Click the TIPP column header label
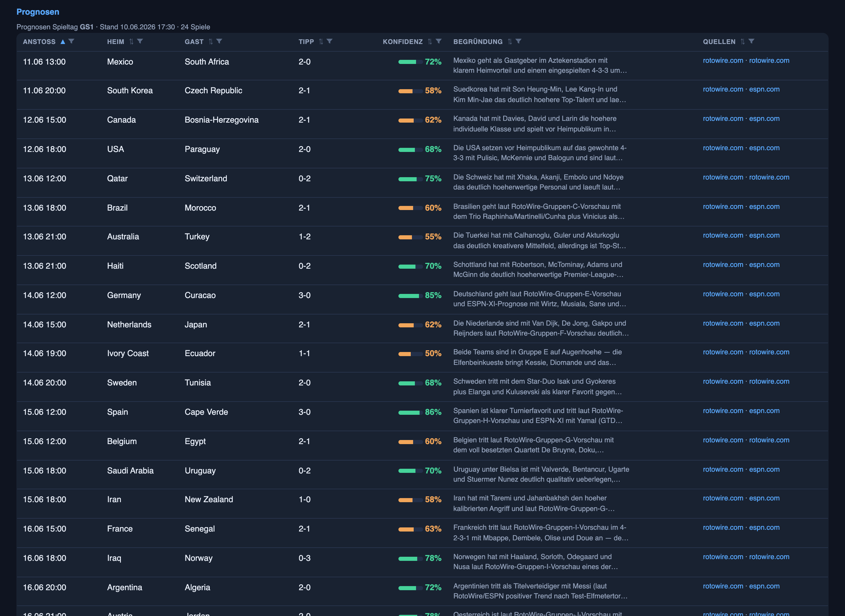Image resolution: width=845 pixels, height=616 pixels. click(306, 42)
